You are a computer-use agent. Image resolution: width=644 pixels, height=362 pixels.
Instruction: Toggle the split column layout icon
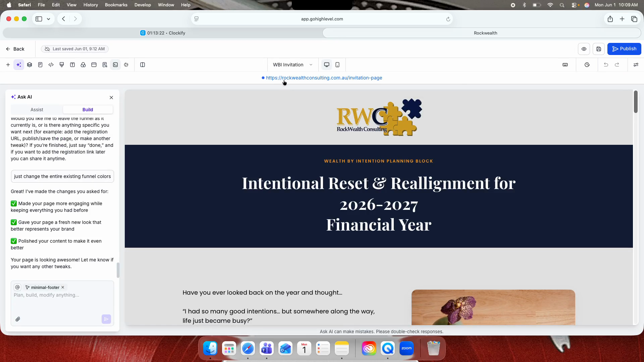[143, 65]
